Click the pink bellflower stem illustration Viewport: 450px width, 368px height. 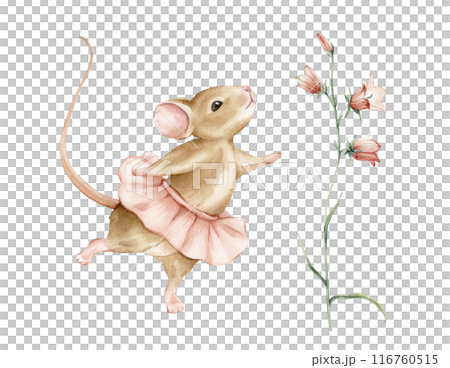click(341, 181)
